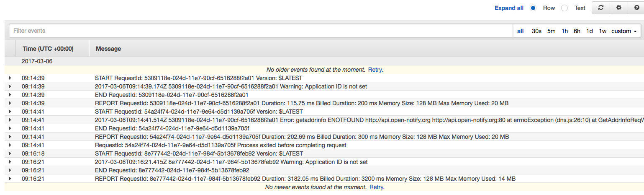Select the Text view radio button

pyautogui.click(x=564, y=8)
